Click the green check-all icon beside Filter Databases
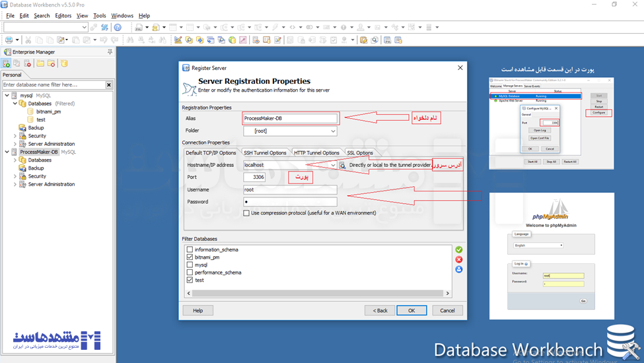 tap(459, 249)
